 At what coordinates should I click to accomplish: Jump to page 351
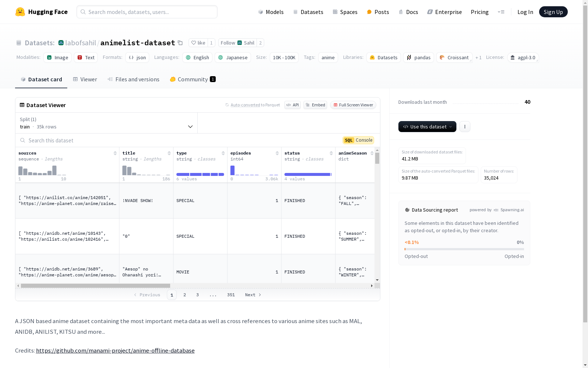[231, 295]
